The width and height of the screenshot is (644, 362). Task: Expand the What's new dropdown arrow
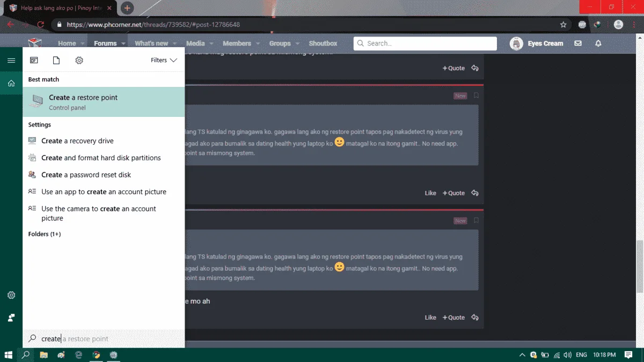[x=175, y=44]
